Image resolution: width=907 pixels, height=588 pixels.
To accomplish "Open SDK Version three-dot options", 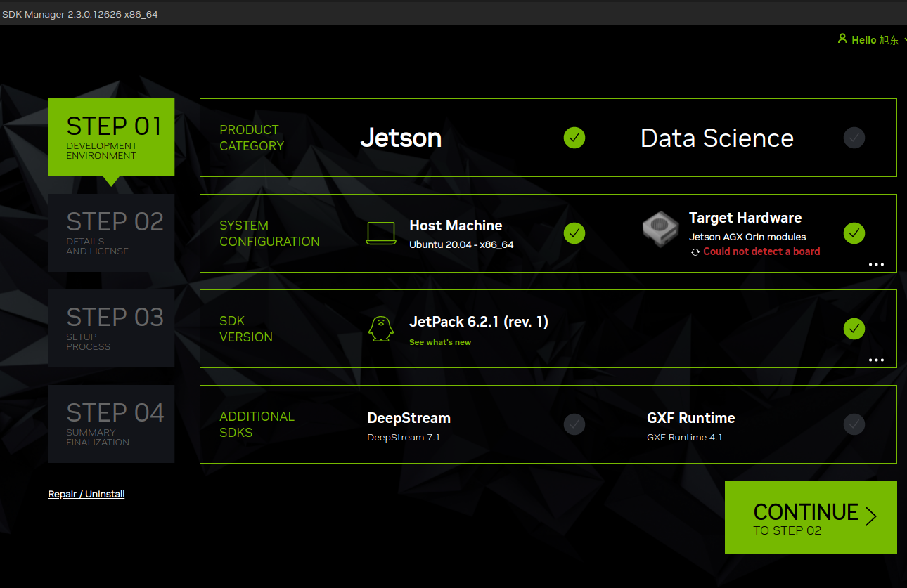I will click(876, 360).
